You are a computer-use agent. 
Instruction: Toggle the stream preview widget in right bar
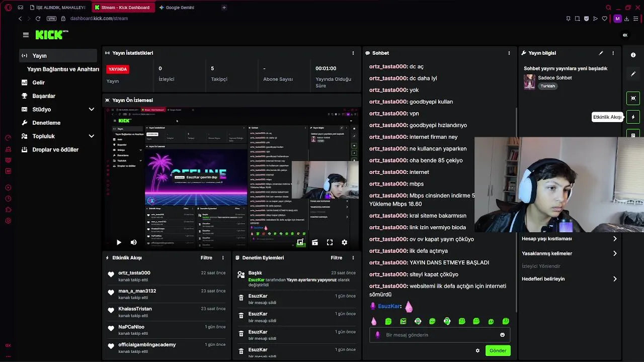click(633, 98)
